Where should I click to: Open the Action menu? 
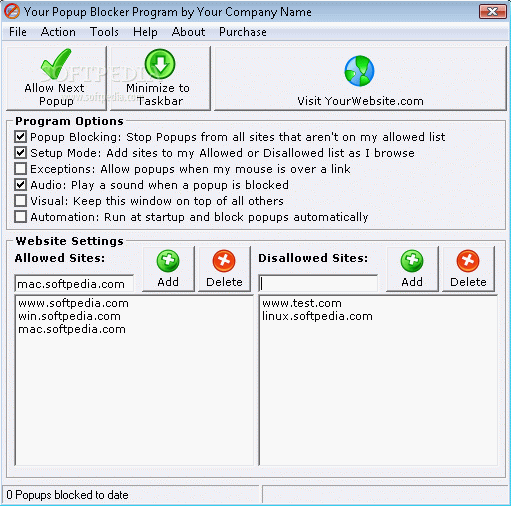[x=58, y=32]
